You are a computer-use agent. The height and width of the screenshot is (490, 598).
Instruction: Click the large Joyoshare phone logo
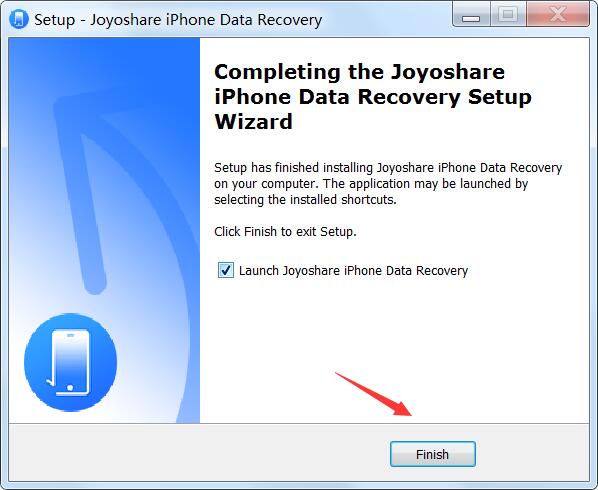(x=71, y=362)
